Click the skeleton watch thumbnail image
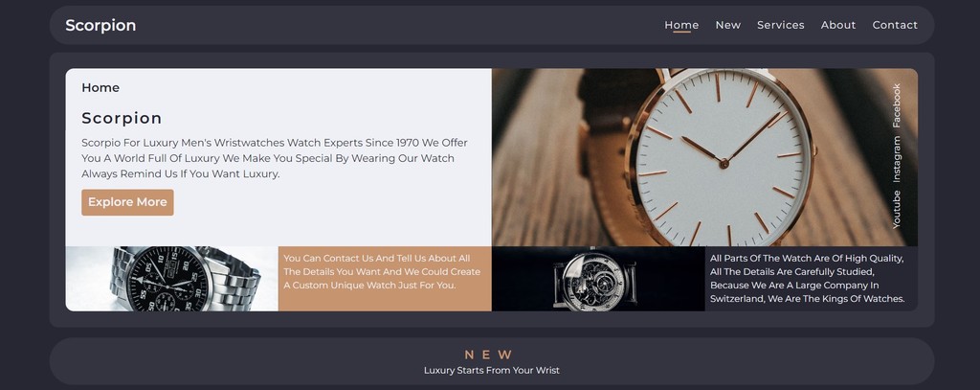 [x=598, y=279]
